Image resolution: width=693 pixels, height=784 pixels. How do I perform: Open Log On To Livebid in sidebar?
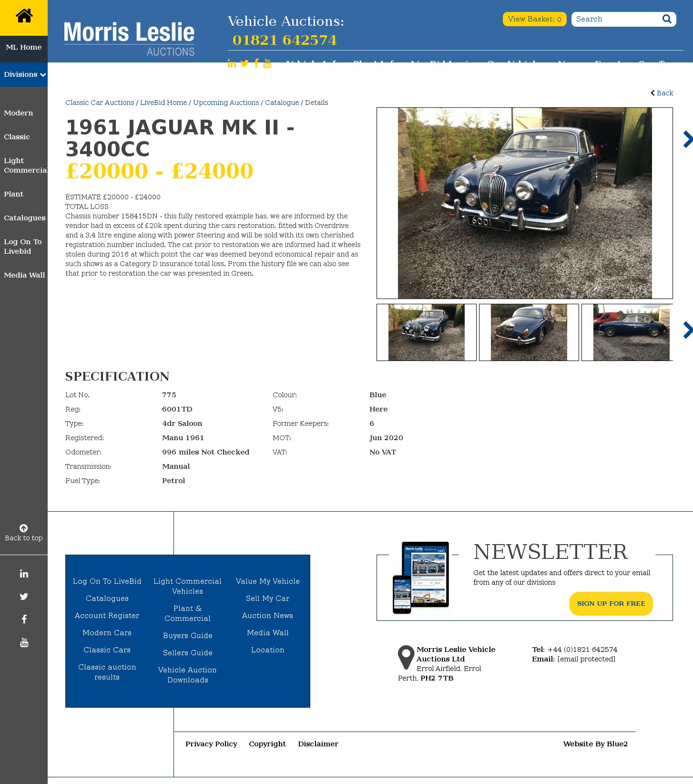[23, 247]
